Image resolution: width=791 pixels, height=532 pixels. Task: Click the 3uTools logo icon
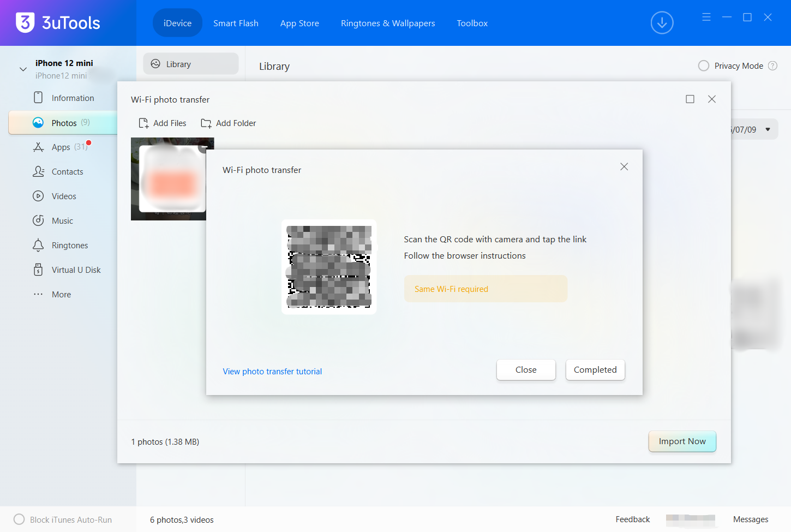click(25, 22)
